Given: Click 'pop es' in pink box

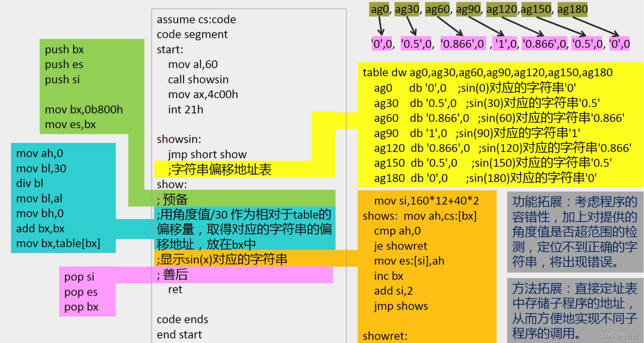Looking at the screenshot, I should coord(81,292).
